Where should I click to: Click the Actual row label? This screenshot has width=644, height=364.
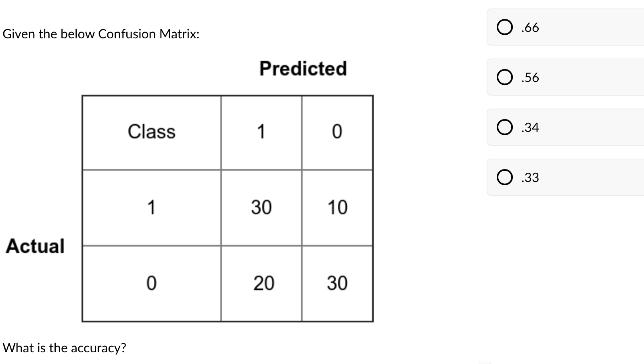coord(36,246)
